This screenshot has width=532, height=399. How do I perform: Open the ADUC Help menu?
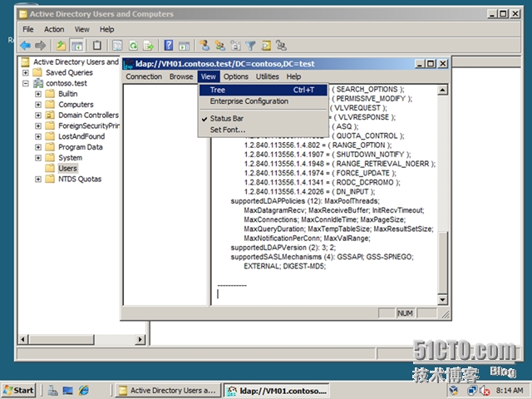click(107, 30)
